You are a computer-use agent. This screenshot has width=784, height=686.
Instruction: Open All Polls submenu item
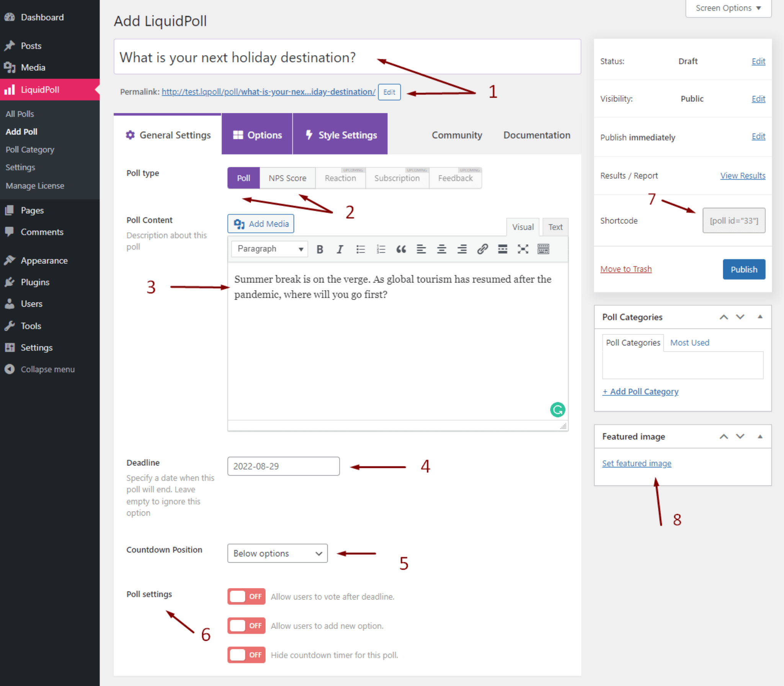pos(20,114)
